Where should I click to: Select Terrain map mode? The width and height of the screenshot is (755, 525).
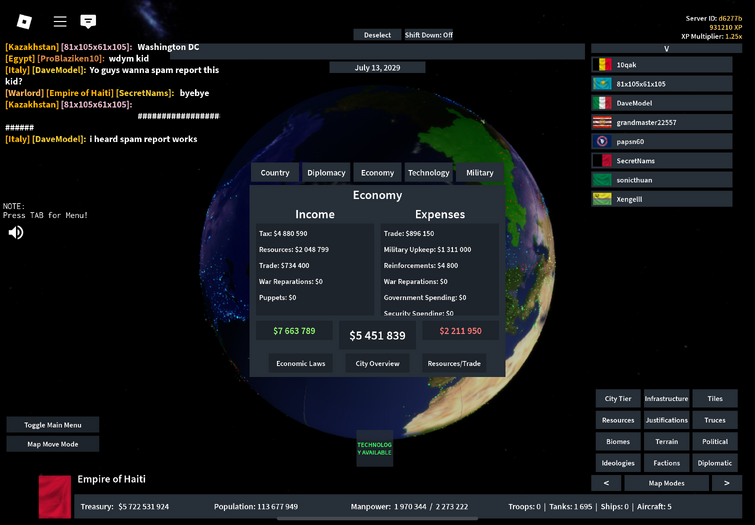tap(666, 441)
